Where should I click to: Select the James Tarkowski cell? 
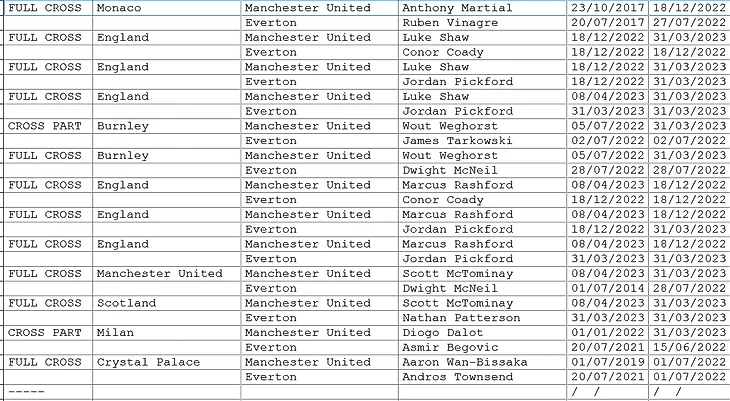click(x=456, y=141)
